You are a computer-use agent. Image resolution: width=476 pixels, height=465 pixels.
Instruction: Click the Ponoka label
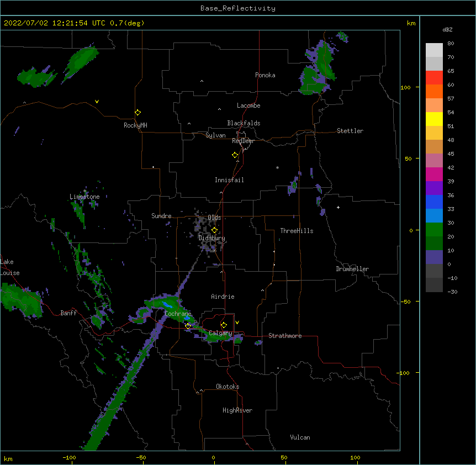point(265,75)
